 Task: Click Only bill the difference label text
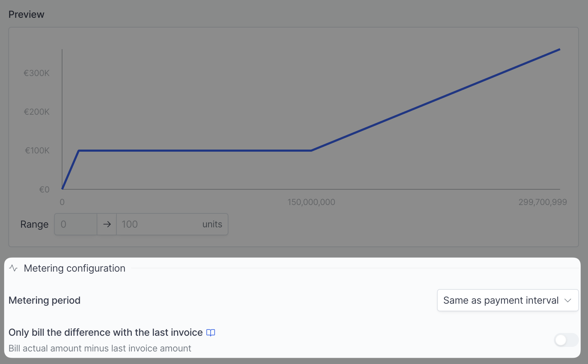[106, 332]
